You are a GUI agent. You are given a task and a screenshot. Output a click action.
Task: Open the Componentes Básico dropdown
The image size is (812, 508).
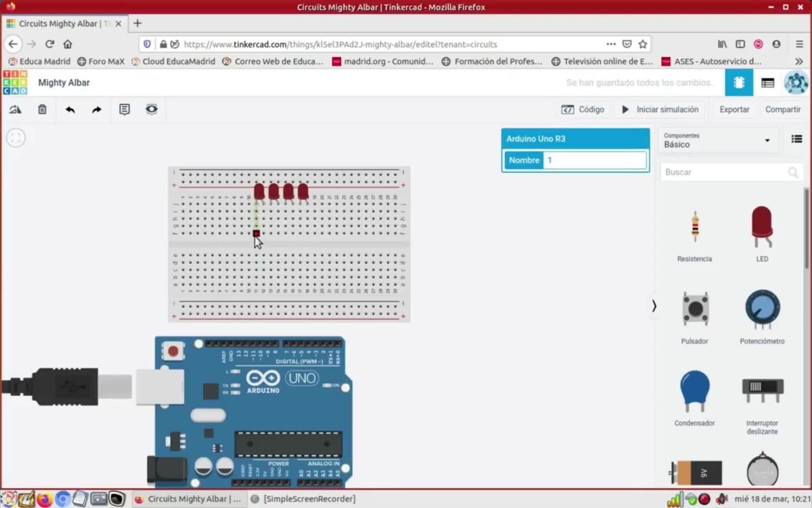point(718,140)
